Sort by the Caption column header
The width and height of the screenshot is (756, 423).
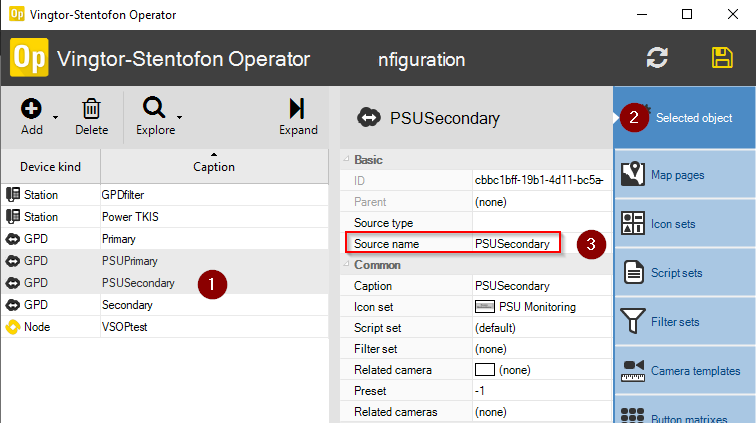coord(214,167)
